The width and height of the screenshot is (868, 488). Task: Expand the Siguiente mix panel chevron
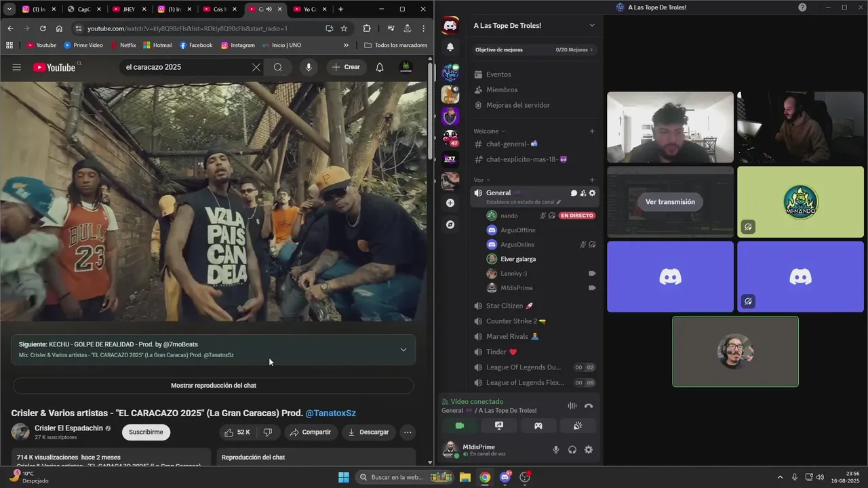click(403, 350)
